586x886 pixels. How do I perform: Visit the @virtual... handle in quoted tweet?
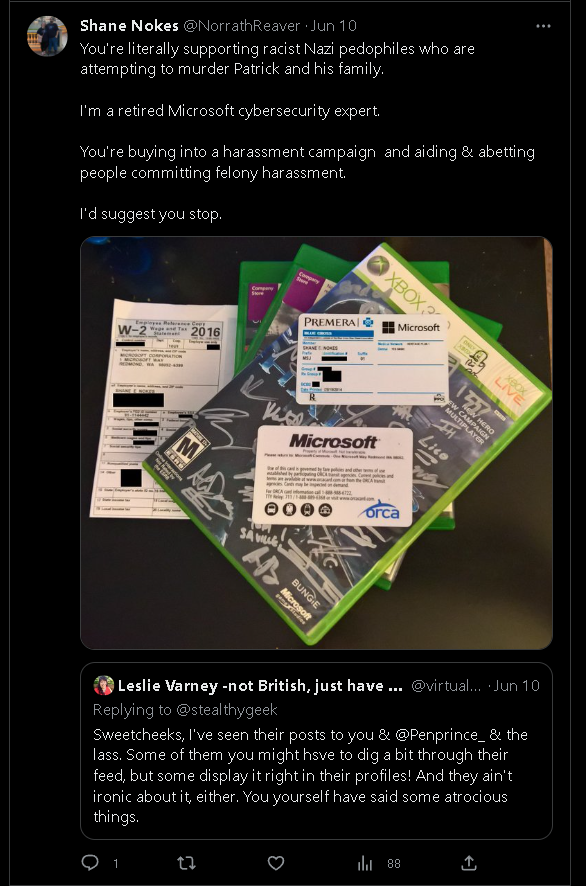tap(446, 685)
